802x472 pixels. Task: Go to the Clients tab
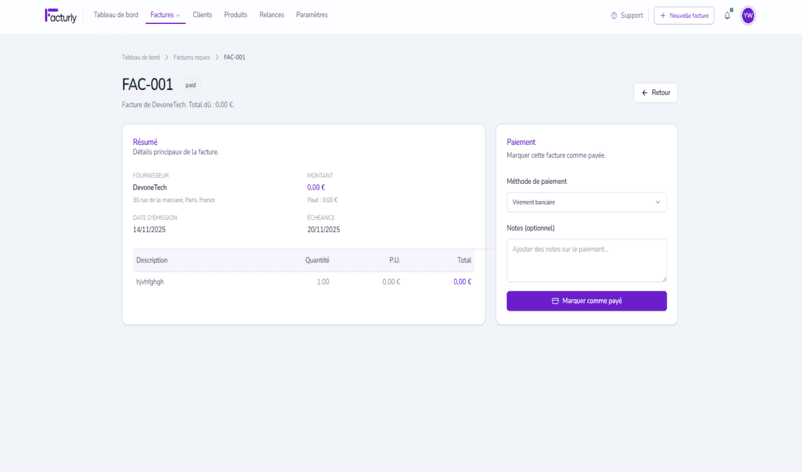coord(202,15)
